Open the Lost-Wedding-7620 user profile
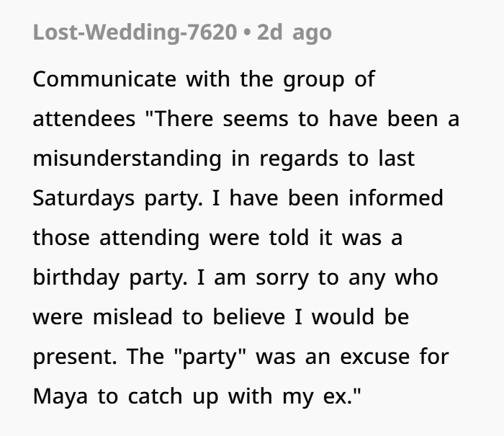The width and height of the screenshot is (504, 436). 135,33
